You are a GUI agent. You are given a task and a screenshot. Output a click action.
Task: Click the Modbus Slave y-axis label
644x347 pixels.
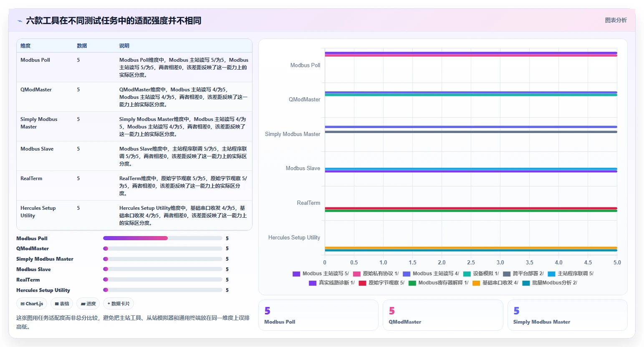pos(303,168)
